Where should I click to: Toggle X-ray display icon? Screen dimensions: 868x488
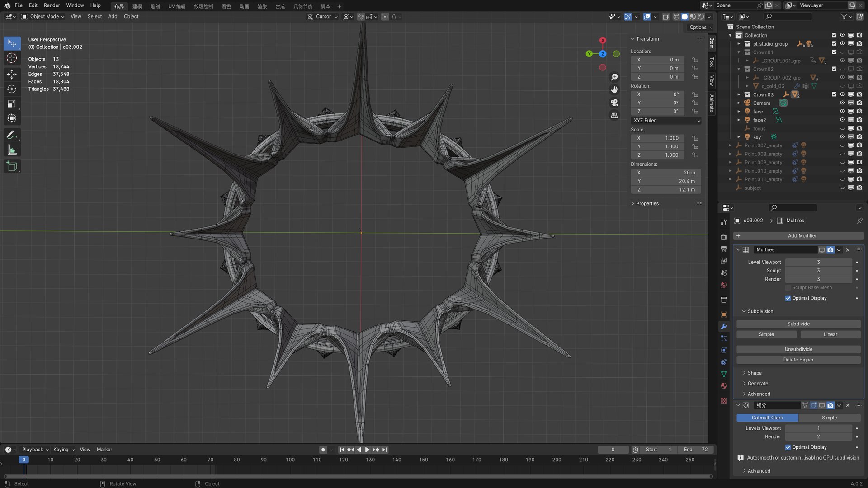coord(665,17)
